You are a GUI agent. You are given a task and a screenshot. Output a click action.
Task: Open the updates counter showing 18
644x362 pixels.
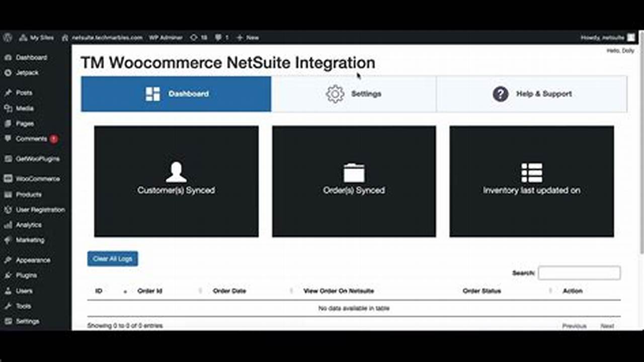(x=199, y=38)
